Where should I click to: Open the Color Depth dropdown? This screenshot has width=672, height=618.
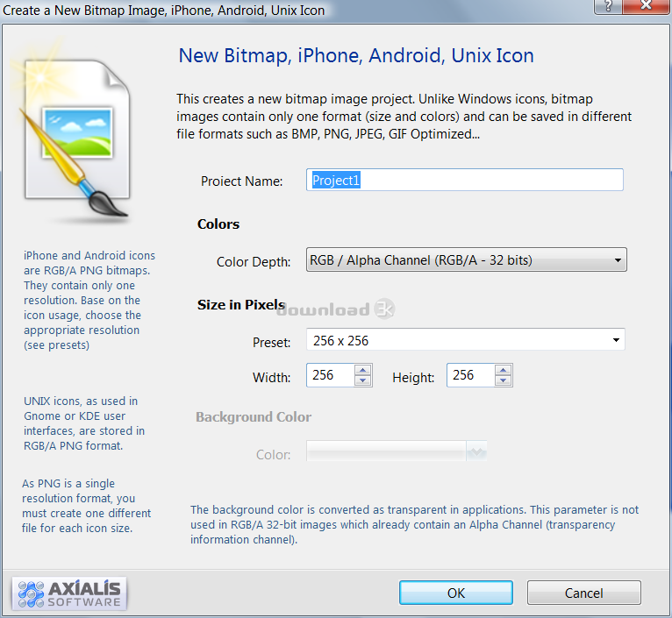pos(467,259)
